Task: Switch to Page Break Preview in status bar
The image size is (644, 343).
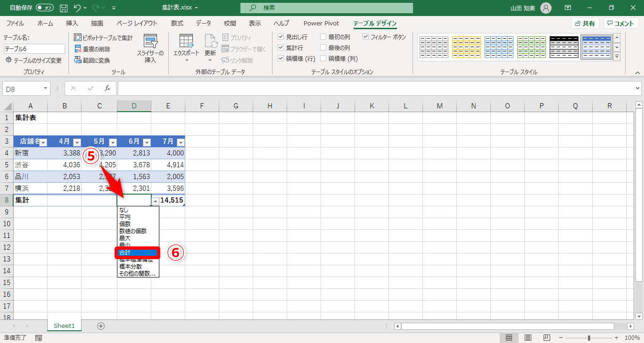Action: point(547,338)
